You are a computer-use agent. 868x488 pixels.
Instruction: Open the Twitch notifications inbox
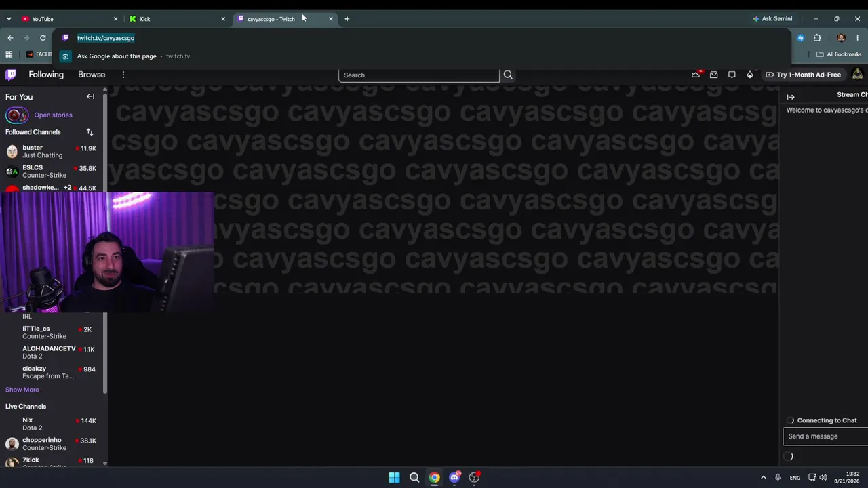(x=714, y=75)
